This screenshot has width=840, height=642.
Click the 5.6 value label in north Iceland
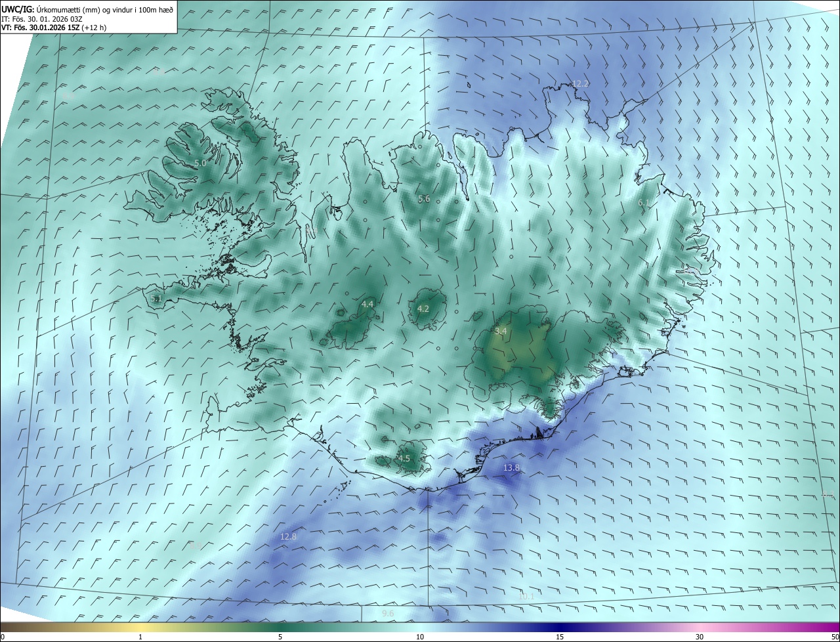424,199
